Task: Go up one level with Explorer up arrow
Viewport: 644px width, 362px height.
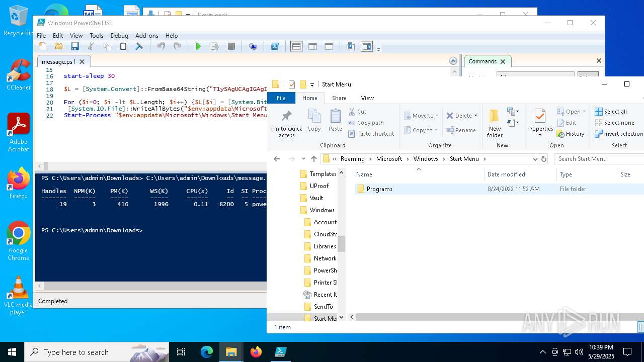Action: pyautogui.click(x=314, y=159)
